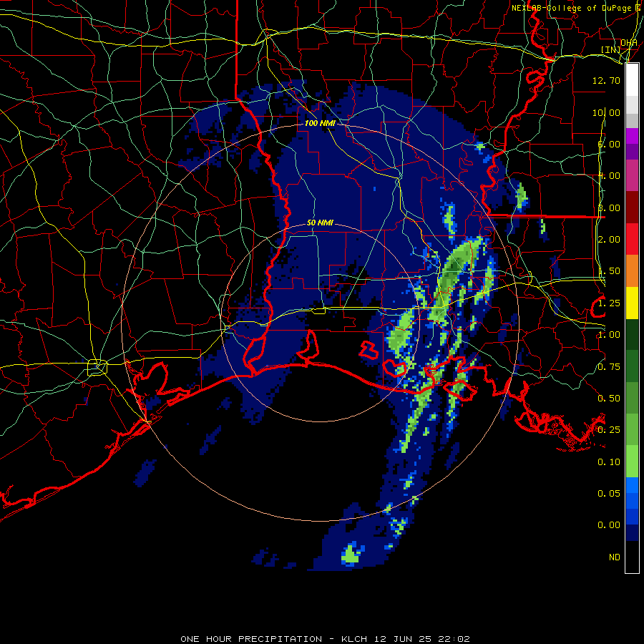Viewport: 644px width, 644px height.
Task: Click the white swatch on the color scale
Action: (x=632, y=80)
